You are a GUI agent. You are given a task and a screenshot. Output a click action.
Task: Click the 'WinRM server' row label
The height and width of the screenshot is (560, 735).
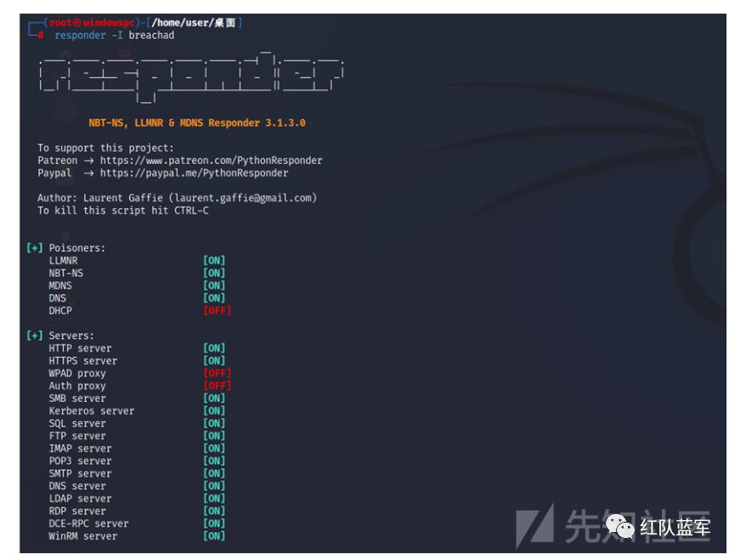pos(83,536)
